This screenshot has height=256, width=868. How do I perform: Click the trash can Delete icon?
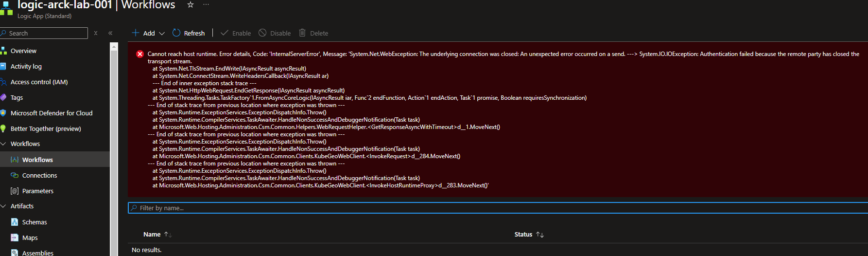[x=302, y=33]
